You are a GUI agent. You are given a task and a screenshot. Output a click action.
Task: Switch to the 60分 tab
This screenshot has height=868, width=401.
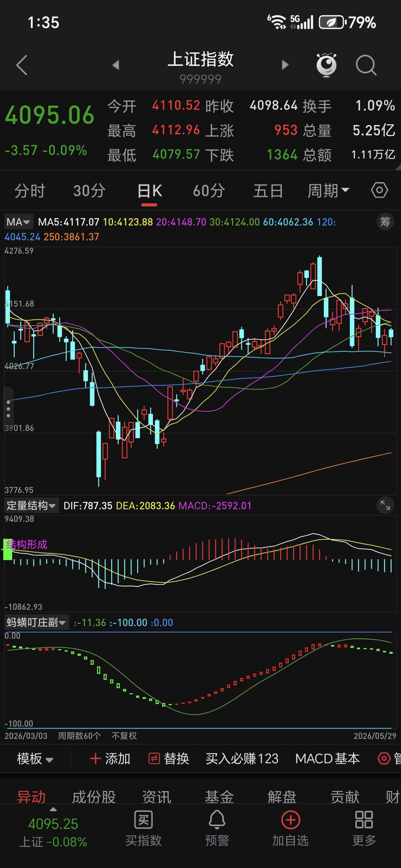point(209,191)
